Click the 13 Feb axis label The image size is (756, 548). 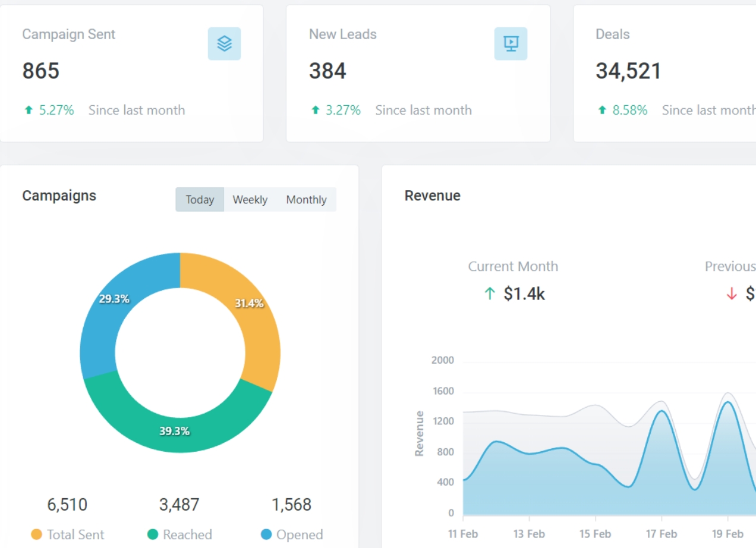[x=529, y=534]
